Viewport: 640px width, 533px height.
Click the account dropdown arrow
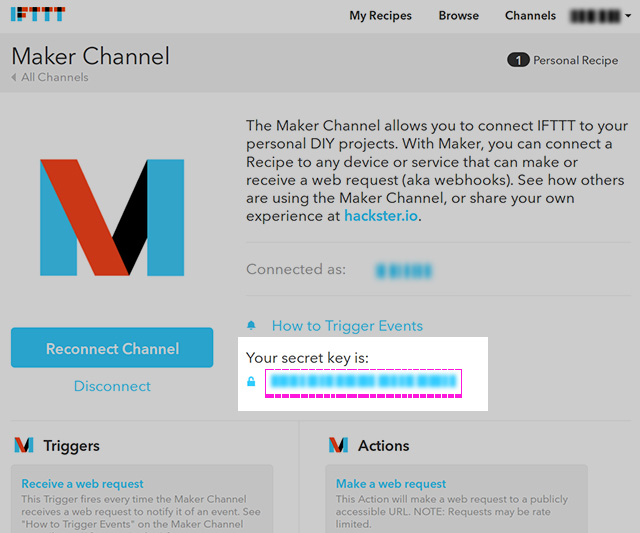628,16
